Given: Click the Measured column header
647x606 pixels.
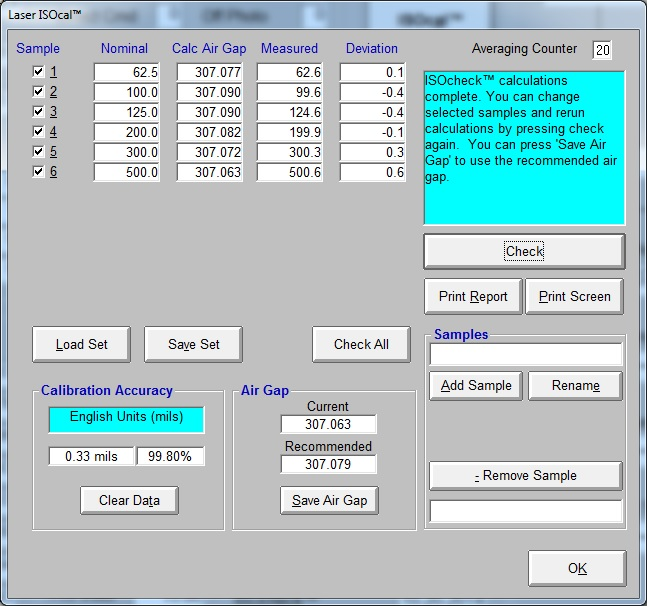Looking at the screenshot, I should [x=289, y=48].
